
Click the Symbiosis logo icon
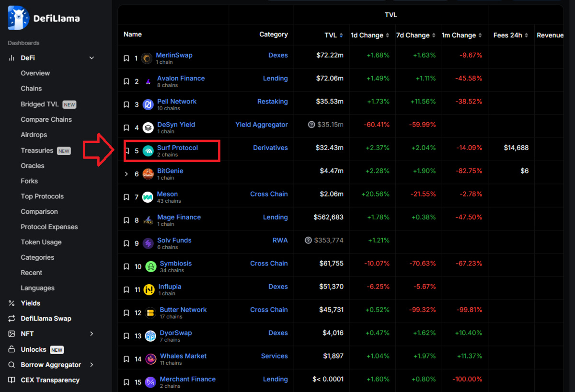[x=150, y=266]
